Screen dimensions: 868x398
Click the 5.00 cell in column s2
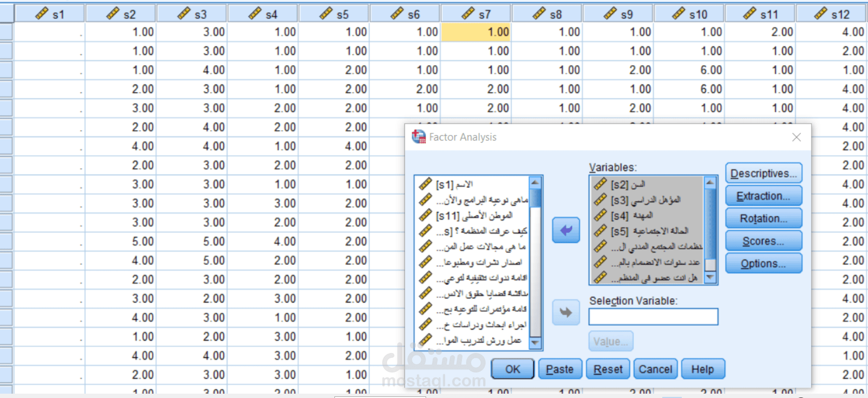click(121, 241)
